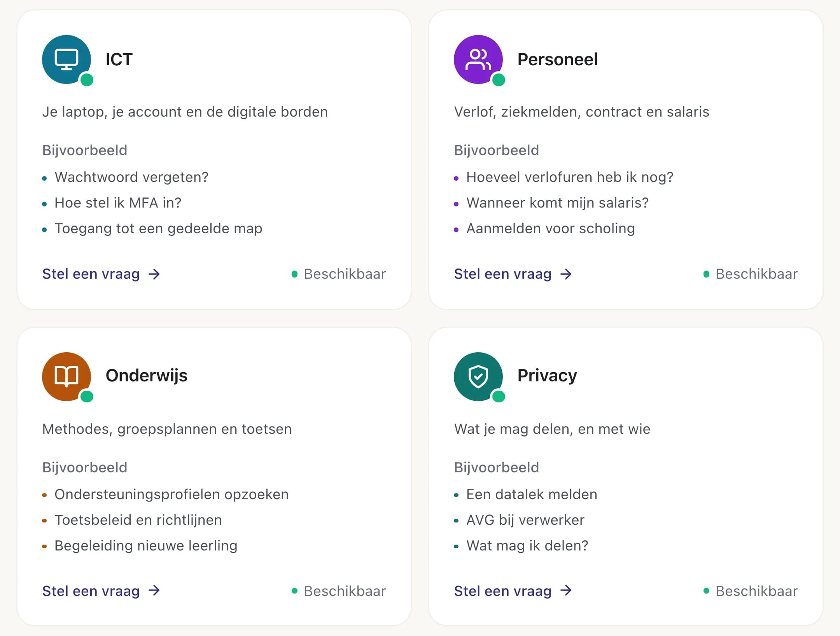
Task: Click the green status dot on Onderwijs icon
Action: 87,397
